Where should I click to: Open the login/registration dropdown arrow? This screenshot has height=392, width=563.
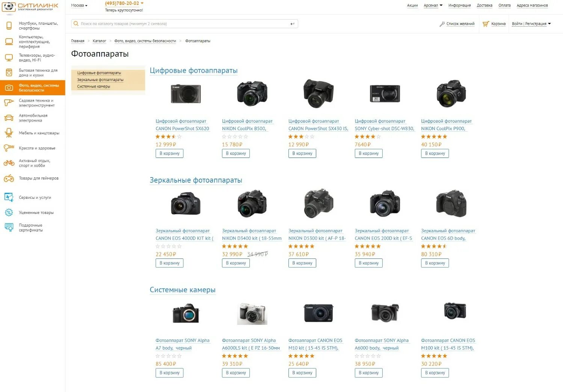549,24
